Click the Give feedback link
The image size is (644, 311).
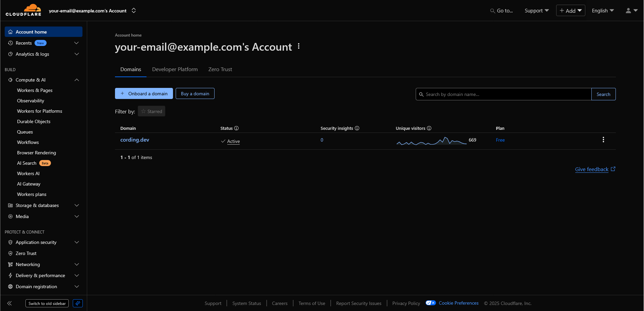pos(592,169)
